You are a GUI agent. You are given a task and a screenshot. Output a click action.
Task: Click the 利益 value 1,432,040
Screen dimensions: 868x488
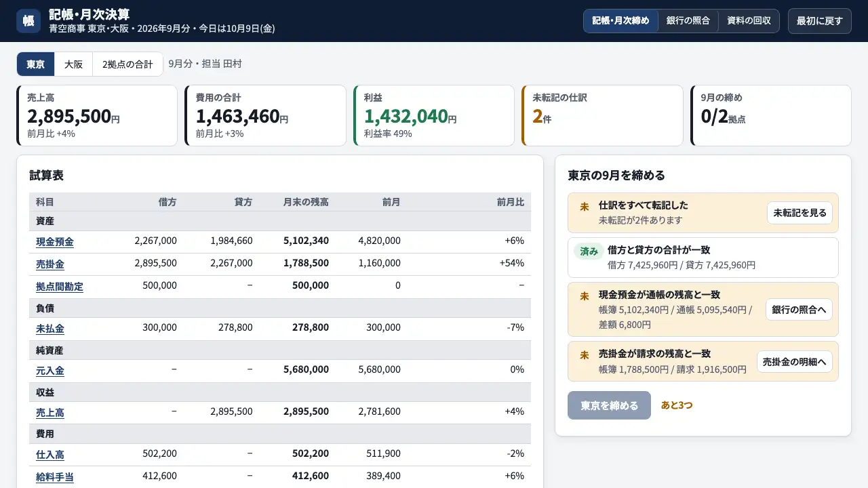pos(406,117)
